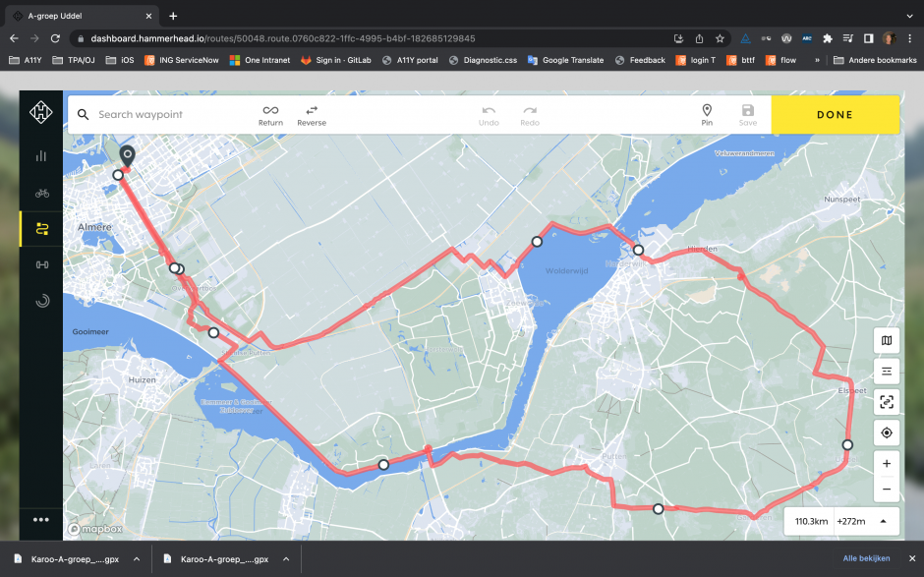Click the browser back arrow
Viewport: 924px width, 577px height.
tap(14, 38)
